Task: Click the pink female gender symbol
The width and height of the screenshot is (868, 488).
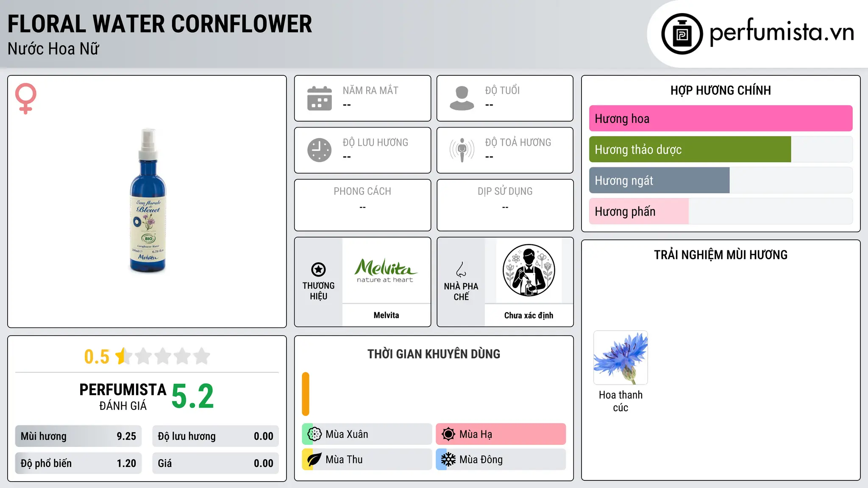Action: [x=26, y=98]
